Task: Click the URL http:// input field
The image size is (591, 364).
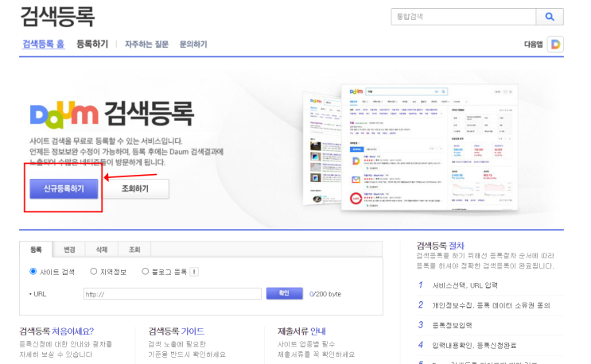Action: (173, 294)
